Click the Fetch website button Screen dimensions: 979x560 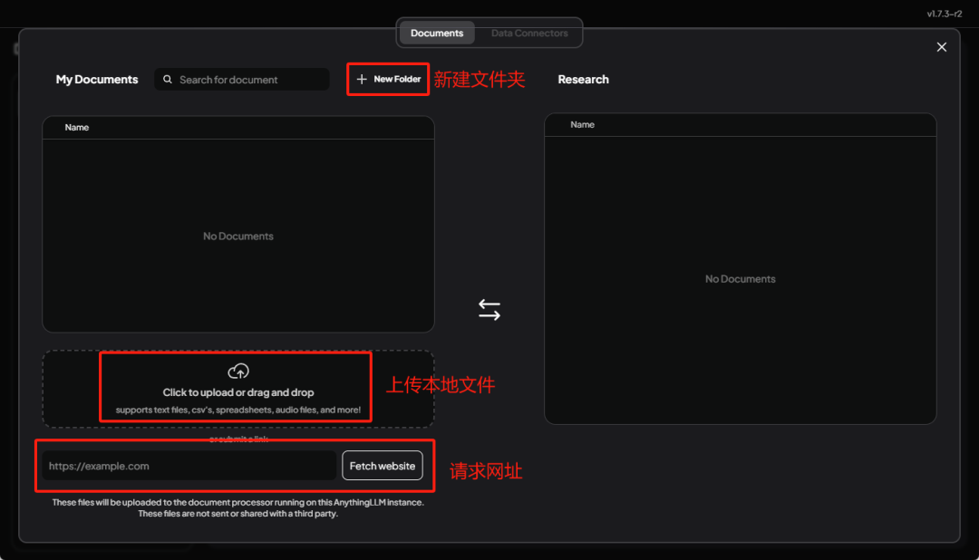point(383,466)
